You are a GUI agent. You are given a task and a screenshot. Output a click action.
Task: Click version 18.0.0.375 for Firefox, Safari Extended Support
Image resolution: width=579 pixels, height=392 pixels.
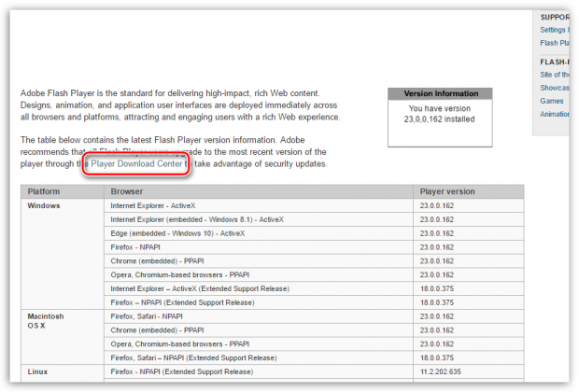437,358
